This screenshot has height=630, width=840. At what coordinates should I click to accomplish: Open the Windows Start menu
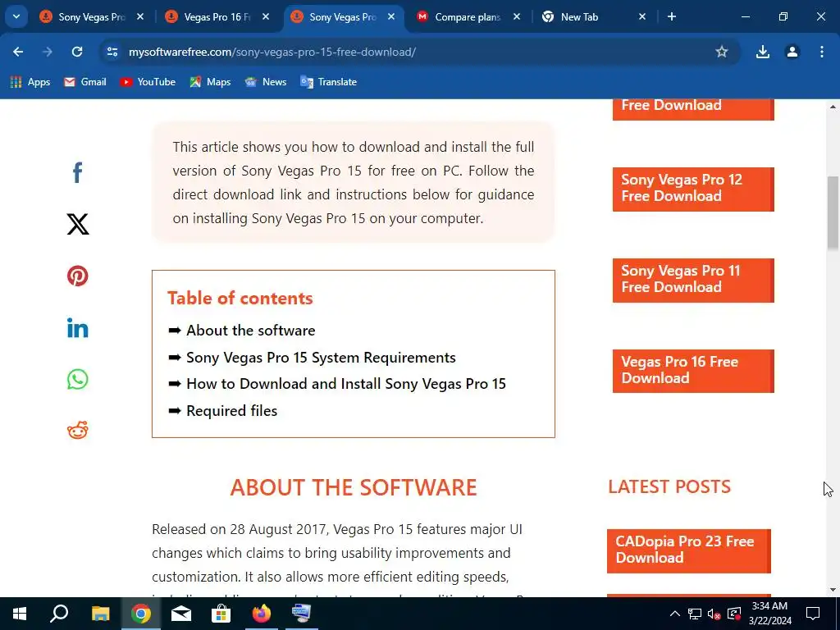pyautogui.click(x=20, y=614)
